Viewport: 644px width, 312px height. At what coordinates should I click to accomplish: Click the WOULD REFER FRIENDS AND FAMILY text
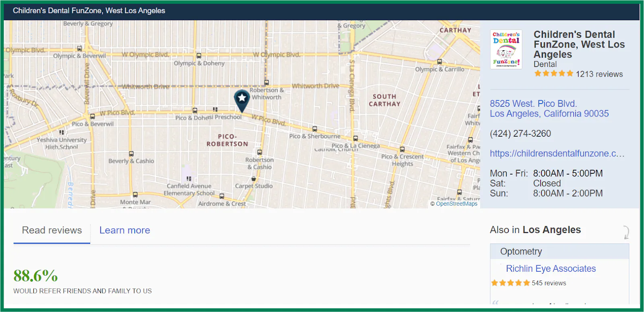(83, 291)
